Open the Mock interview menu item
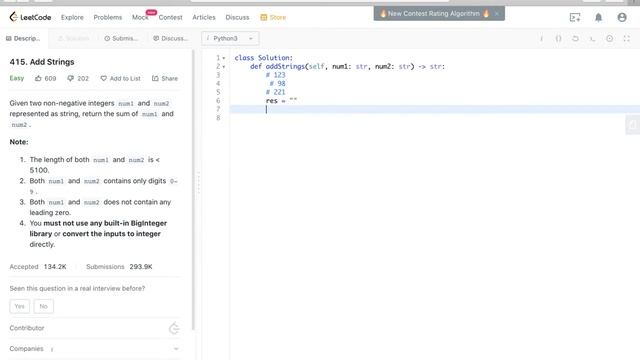The height and width of the screenshot is (360, 640). click(140, 17)
